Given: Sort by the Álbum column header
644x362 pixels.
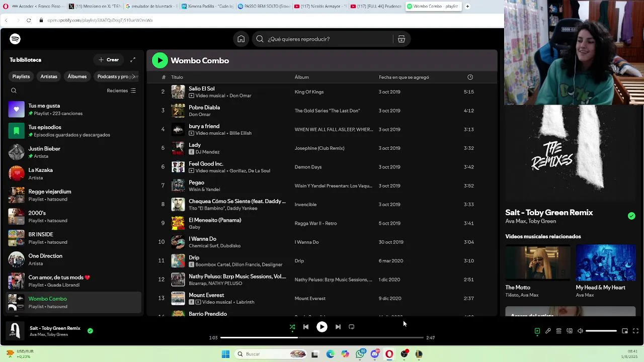Looking at the screenshot, I should click(301, 77).
